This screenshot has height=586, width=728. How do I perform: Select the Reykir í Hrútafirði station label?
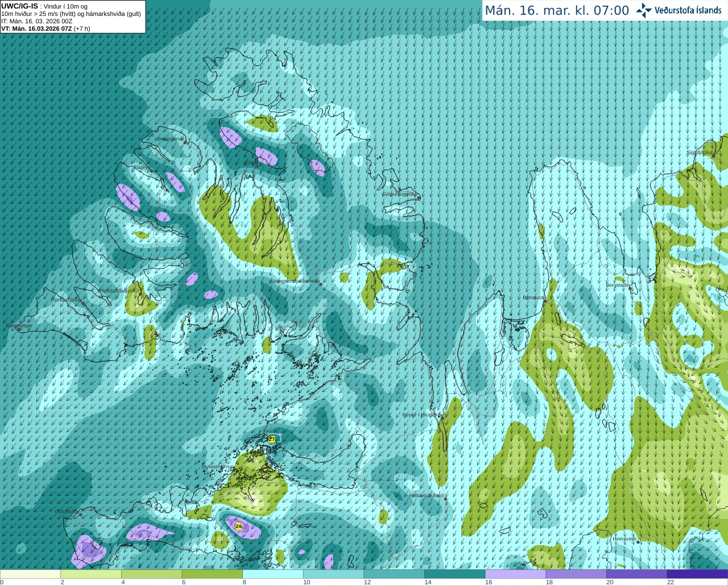(421, 415)
